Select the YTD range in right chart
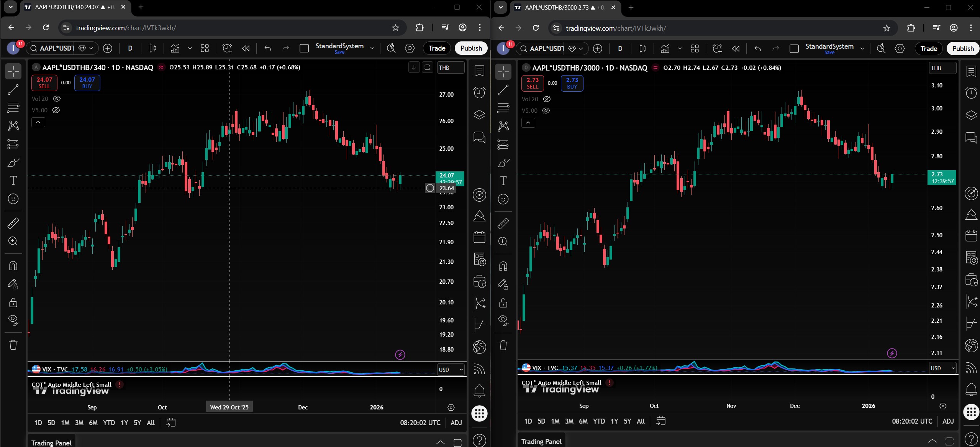This screenshot has height=447, width=980. click(599, 421)
